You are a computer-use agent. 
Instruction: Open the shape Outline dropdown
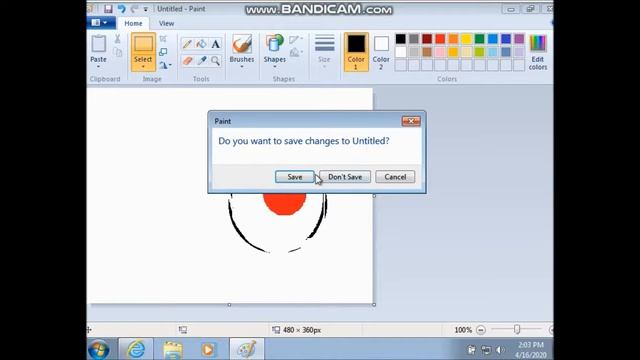pyautogui.click(x=296, y=39)
